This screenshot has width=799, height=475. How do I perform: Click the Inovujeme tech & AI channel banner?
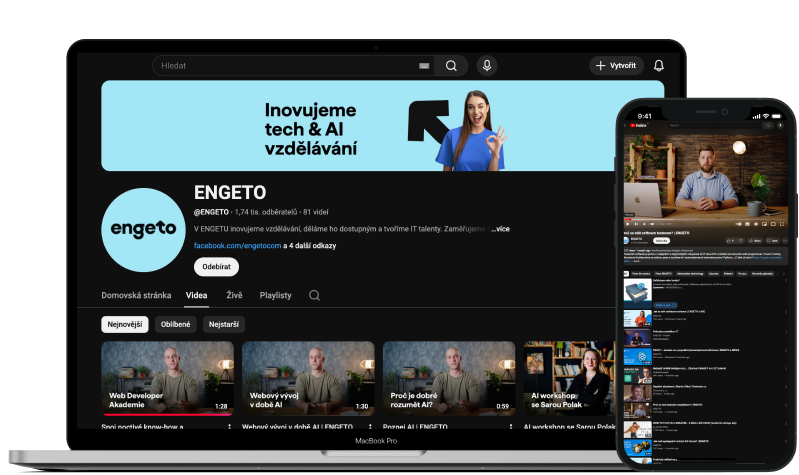coord(382,125)
